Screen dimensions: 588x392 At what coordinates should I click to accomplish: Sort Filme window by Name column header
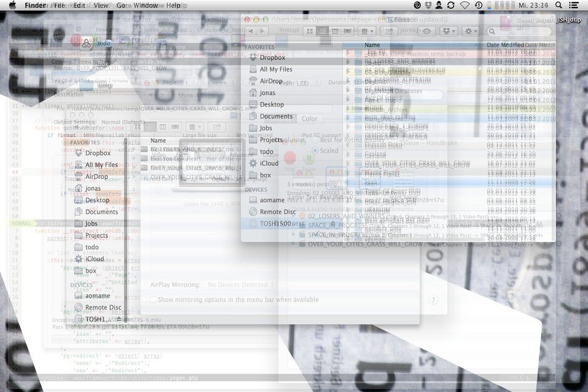point(413,45)
